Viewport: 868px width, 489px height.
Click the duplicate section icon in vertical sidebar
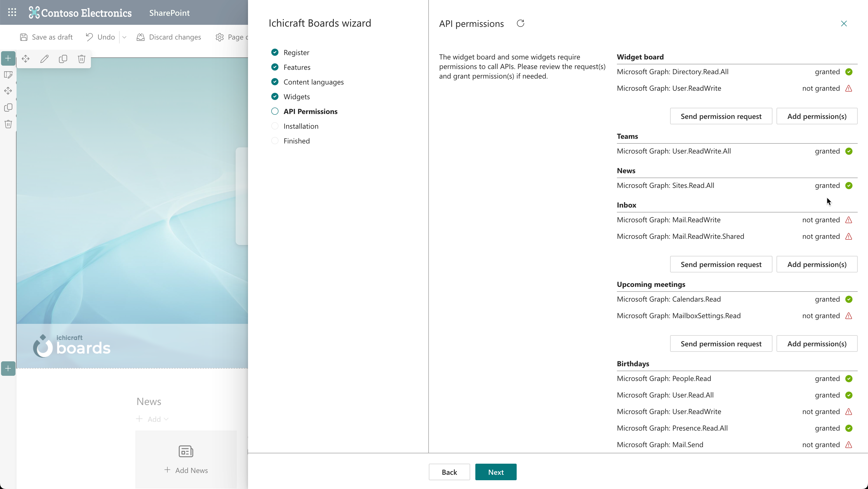pos(8,108)
